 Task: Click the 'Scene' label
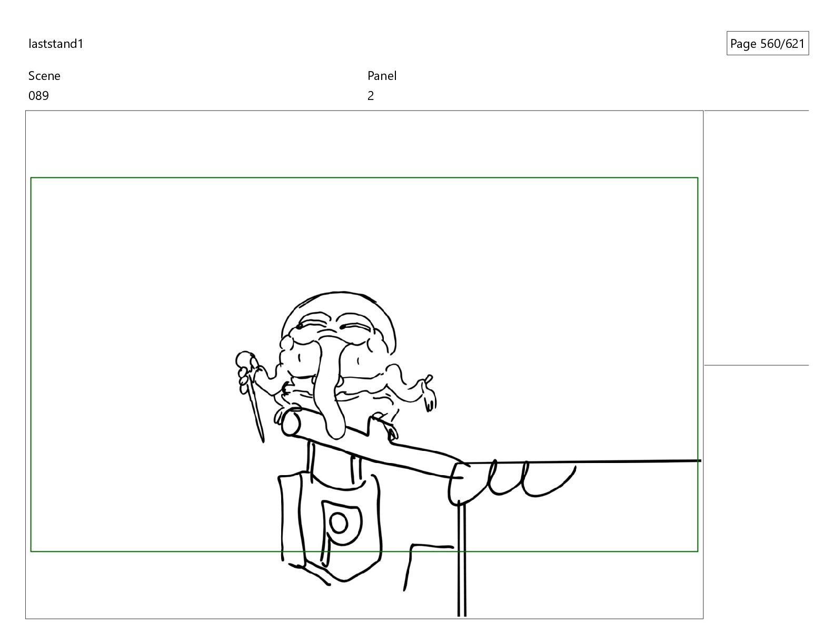coord(44,76)
